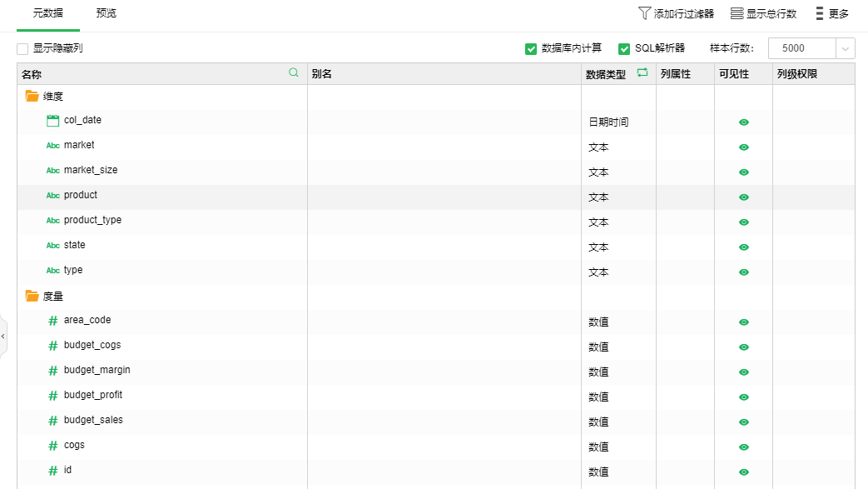Click the swap icon beside 数据类型 header
The image size is (868, 489).
click(642, 73)
